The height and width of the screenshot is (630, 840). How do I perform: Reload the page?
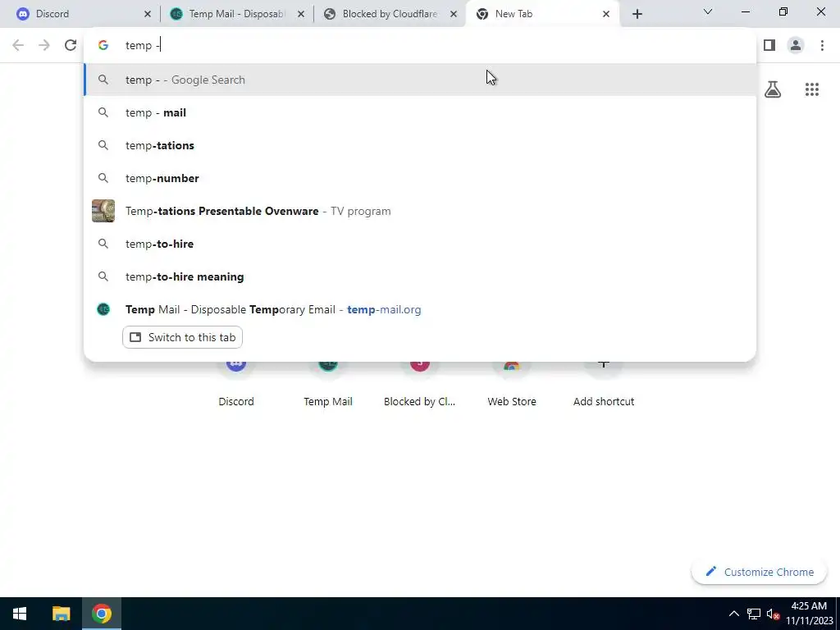[x=71, y=45]
